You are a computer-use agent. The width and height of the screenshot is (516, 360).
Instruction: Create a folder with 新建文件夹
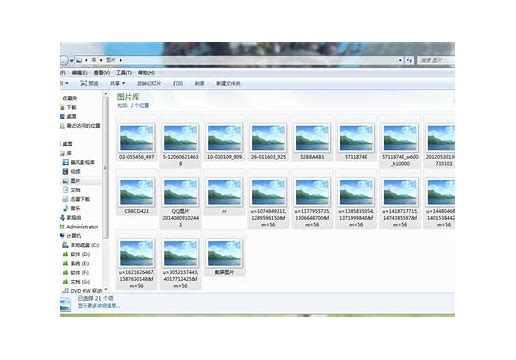pyautogui.click(x=228, y=83)
